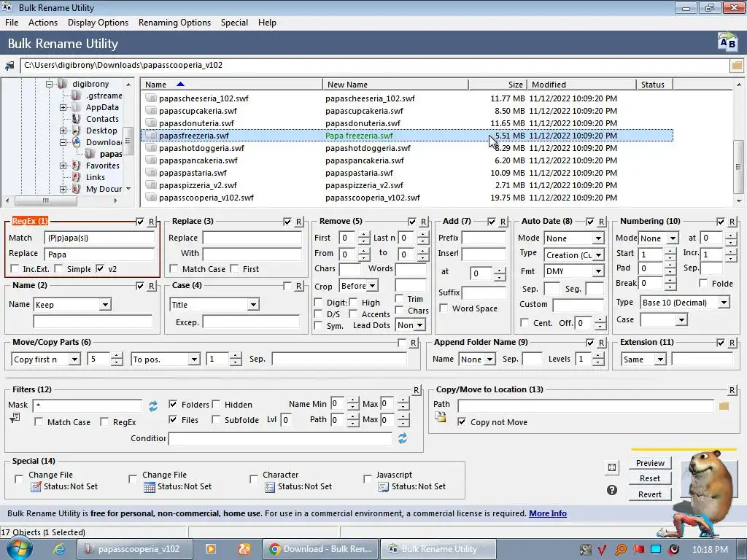
Task: Open the Numbering Type Base 10 dropdown
Action: [x=724, y=303]
